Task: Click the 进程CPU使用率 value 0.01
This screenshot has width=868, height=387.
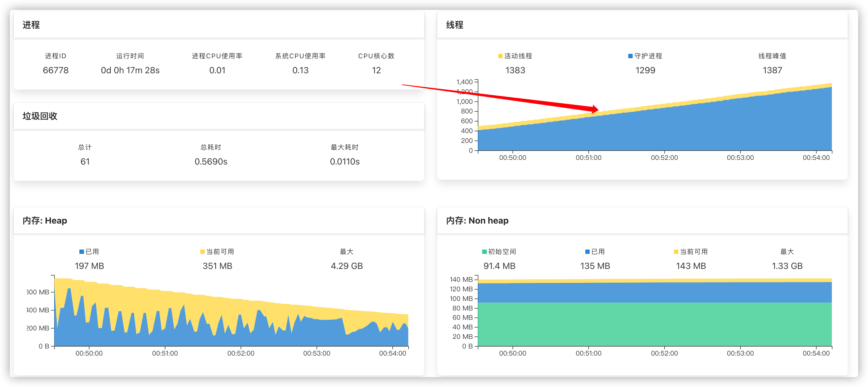Action: click(217, 70)
